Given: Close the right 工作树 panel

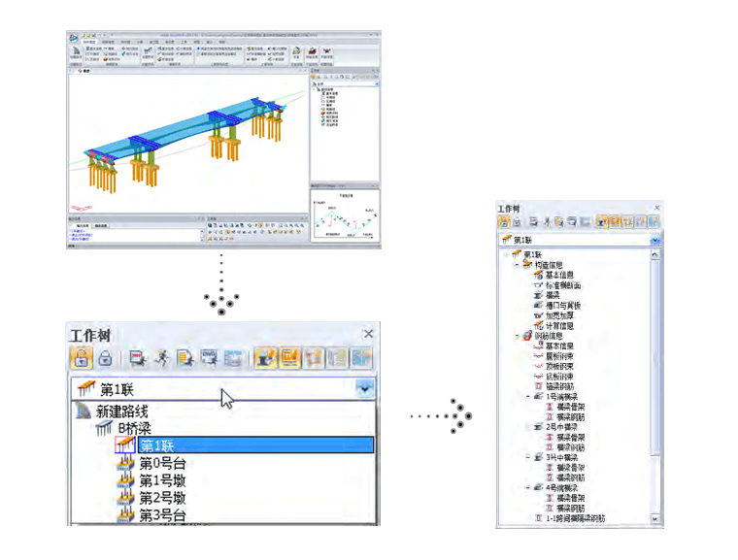Looking at the screenshot, I should (x=657, y=207).
